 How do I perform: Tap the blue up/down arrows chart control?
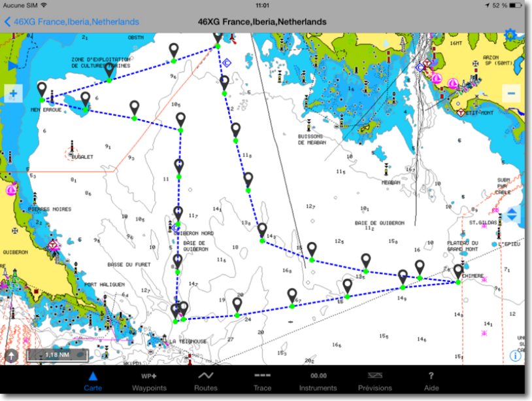(x=512, y=215)
